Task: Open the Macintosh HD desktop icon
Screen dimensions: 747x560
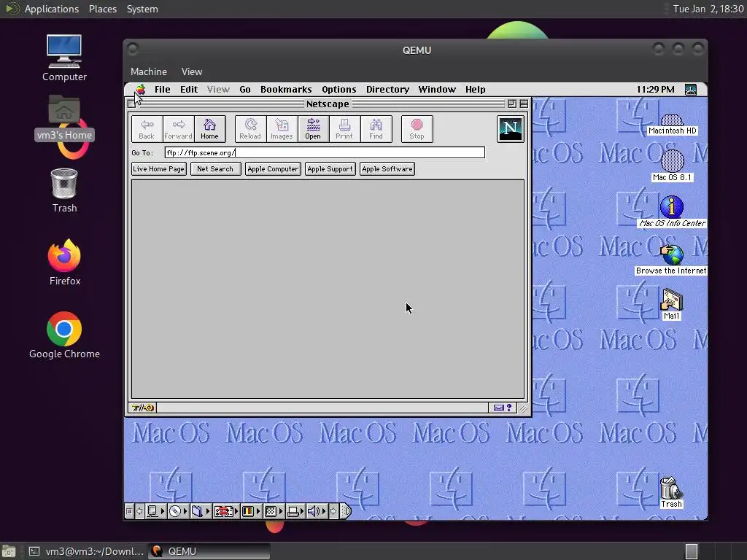Action: pos(672,125)
